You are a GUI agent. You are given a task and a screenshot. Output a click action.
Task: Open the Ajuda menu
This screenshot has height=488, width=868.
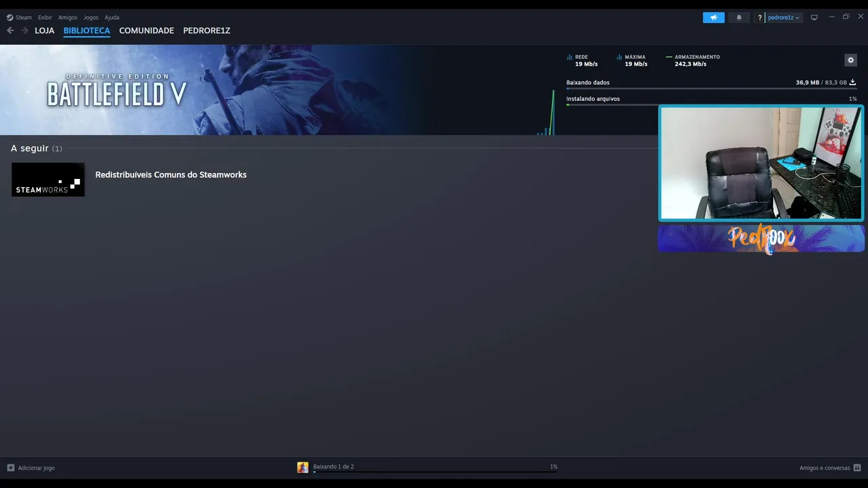[112, 18]
